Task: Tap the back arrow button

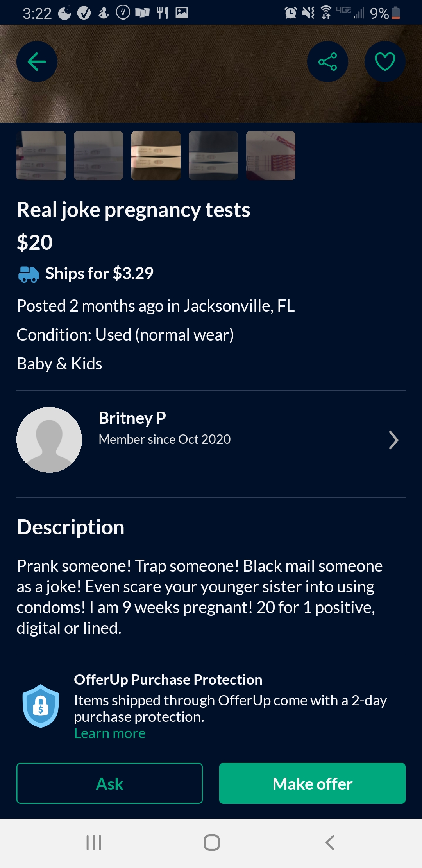Action: (37, 62)
